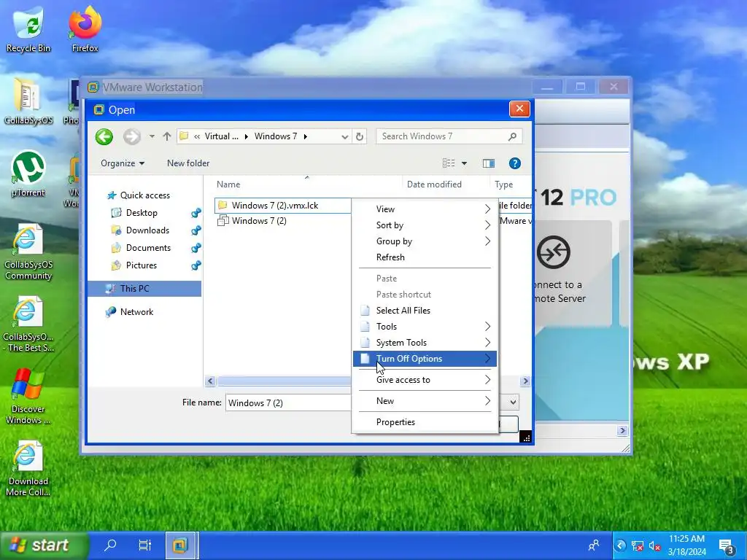Select This PC in navigation pane
This screenshot has height=560, width=747.
pos(144,289)
